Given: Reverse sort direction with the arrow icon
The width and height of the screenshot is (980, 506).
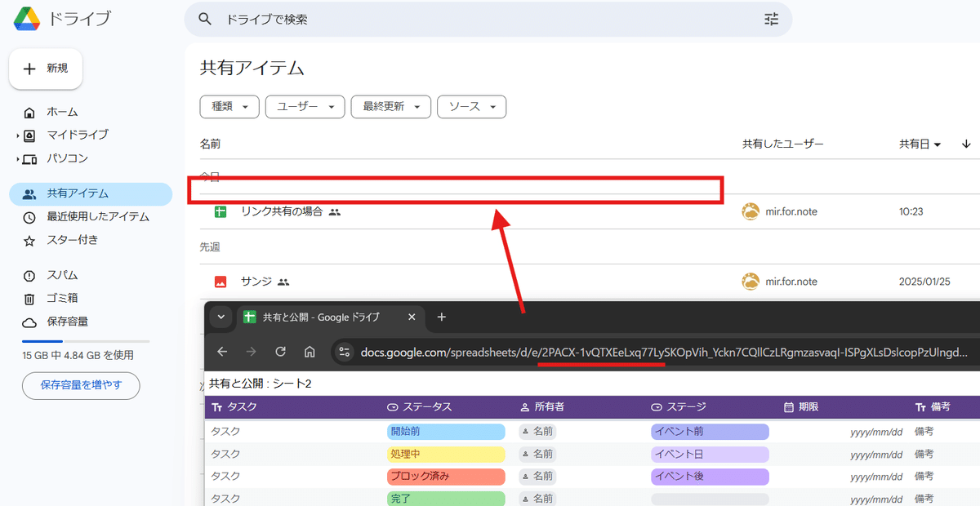Looking at the screenshot, I should (x=966, y=144).
